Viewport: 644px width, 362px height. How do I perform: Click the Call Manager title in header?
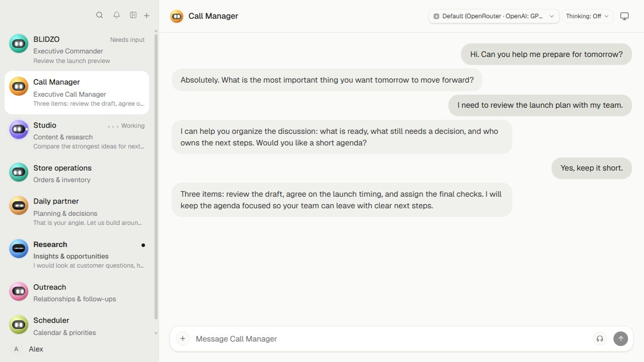(x=213, y=16)
